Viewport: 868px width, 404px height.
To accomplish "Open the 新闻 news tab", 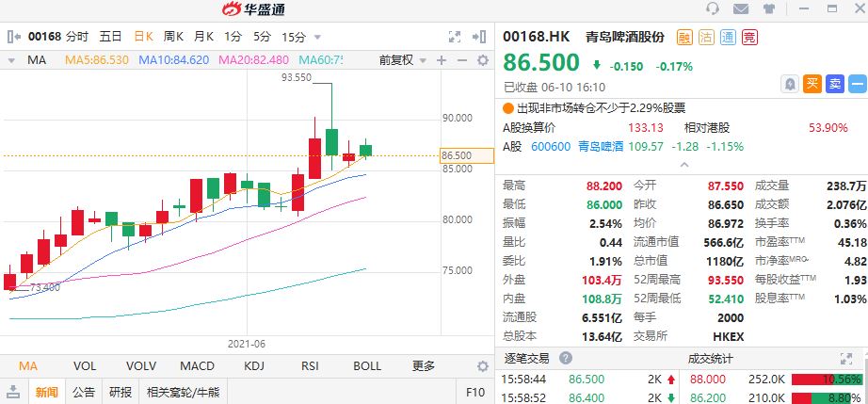I will pos(46,393).
